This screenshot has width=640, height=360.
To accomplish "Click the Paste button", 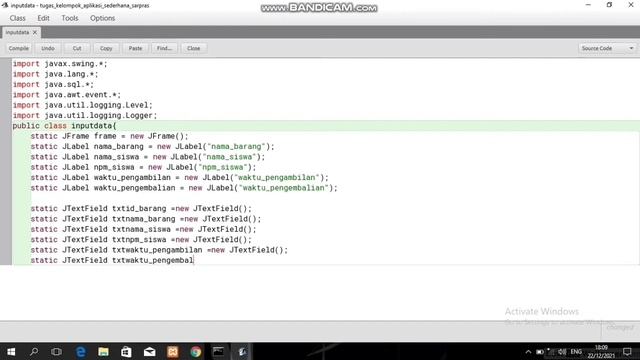I will tap(136, 48).
